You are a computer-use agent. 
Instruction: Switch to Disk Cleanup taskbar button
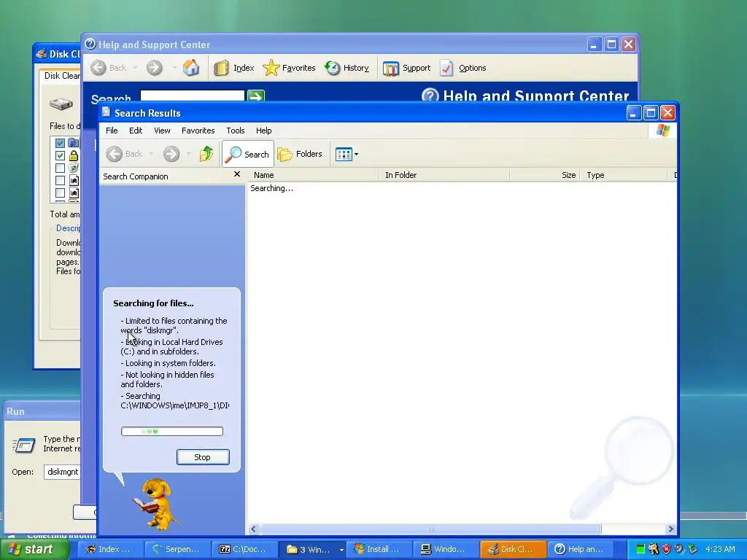[514, 549]
